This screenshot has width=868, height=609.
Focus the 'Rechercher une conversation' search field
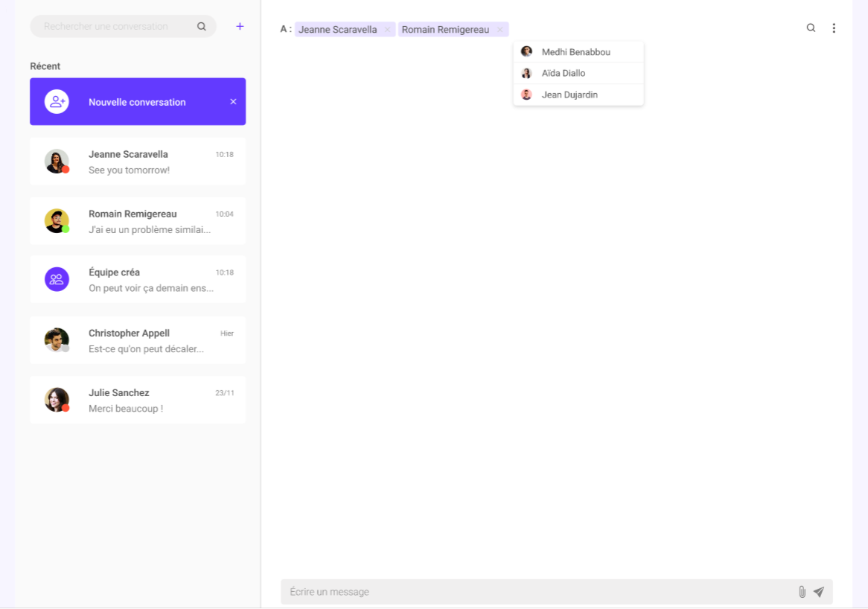[x=123, y=26]
